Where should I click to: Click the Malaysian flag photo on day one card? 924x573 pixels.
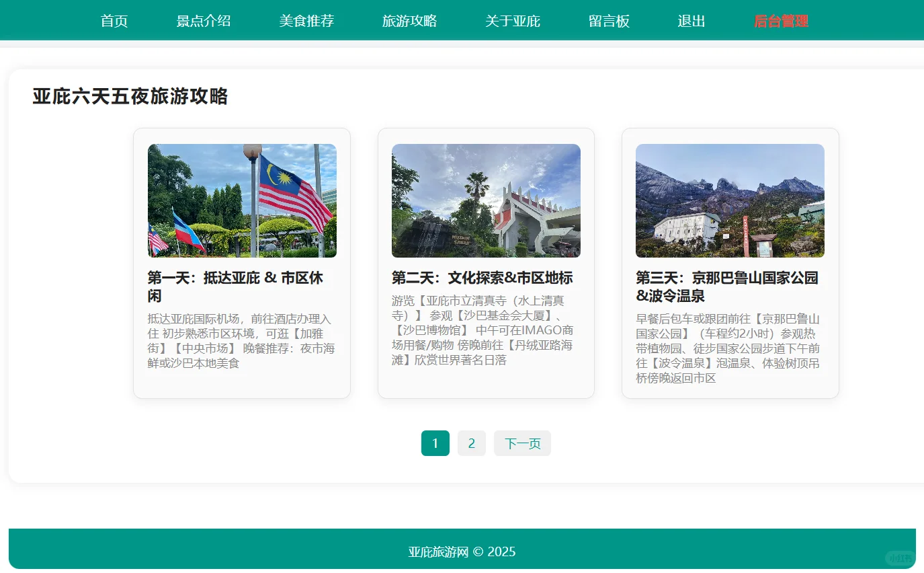coord(241,200)
